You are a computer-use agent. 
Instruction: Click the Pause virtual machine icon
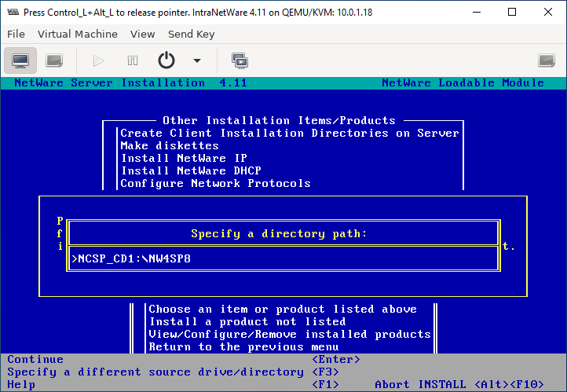[133, 60]
